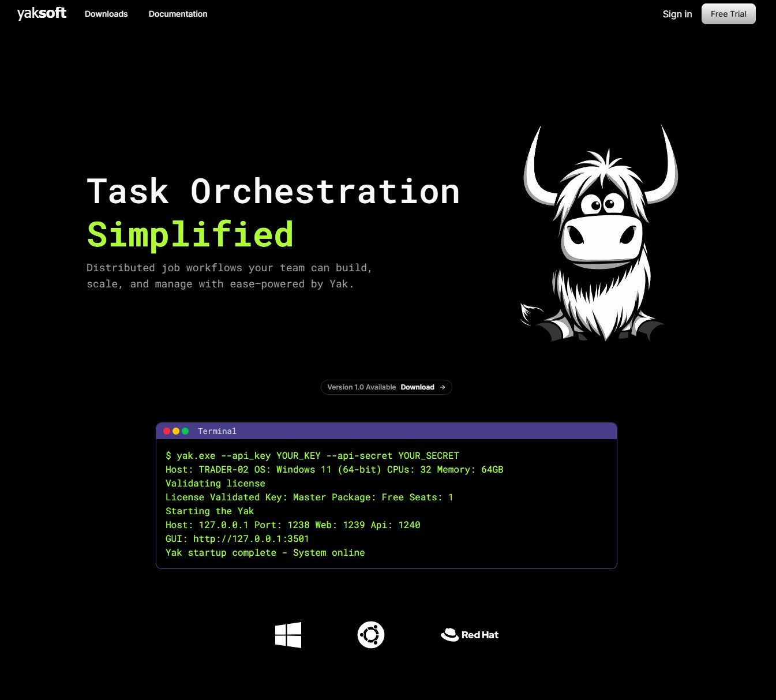776x700 pixels.
Task: Open the Documentation menu item
Action: pyautogui.click(x=178, y=13)
